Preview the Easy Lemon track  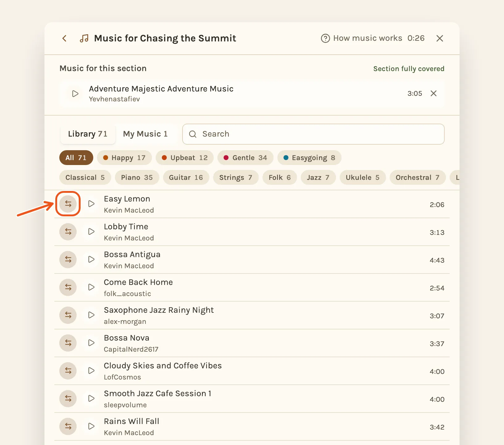pos(91,204)
